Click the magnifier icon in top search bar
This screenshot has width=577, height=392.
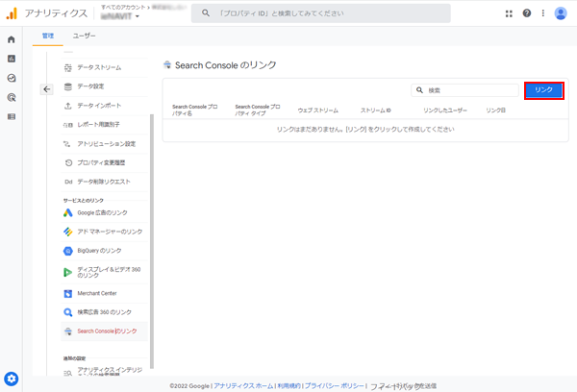[x=206, y=13]
